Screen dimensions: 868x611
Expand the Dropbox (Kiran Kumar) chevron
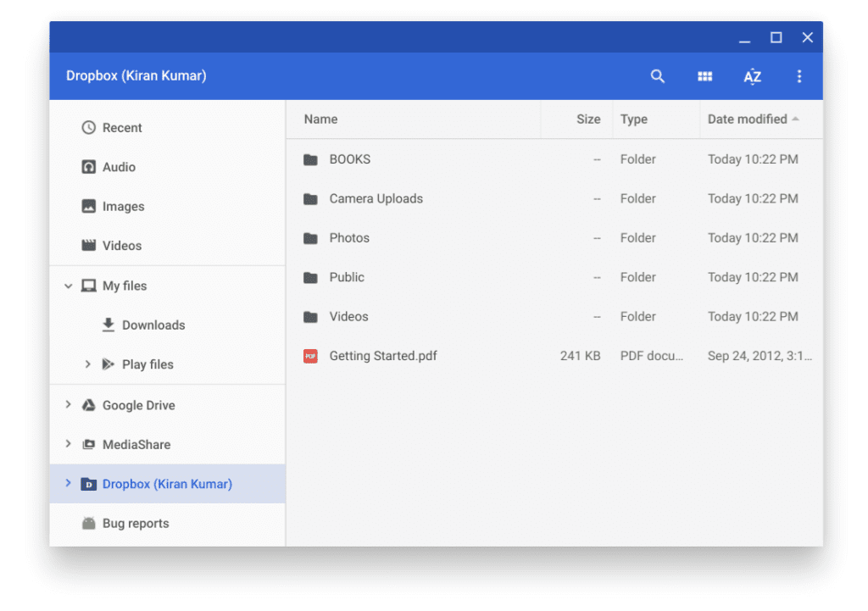pyautogui.click(x=68, y=483)
